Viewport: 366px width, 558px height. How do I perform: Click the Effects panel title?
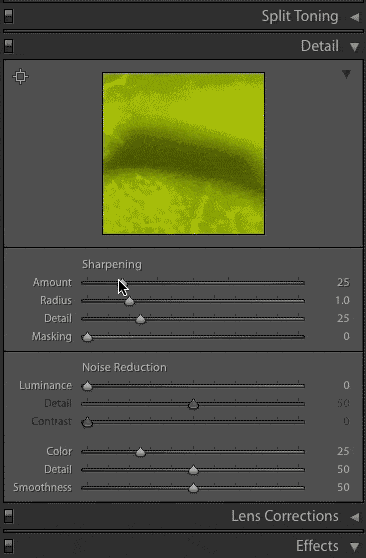pos(317,546)
